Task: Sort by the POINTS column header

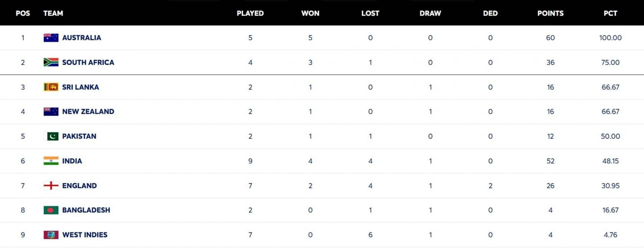Action: pyautogui.click(x=550, y=13)
